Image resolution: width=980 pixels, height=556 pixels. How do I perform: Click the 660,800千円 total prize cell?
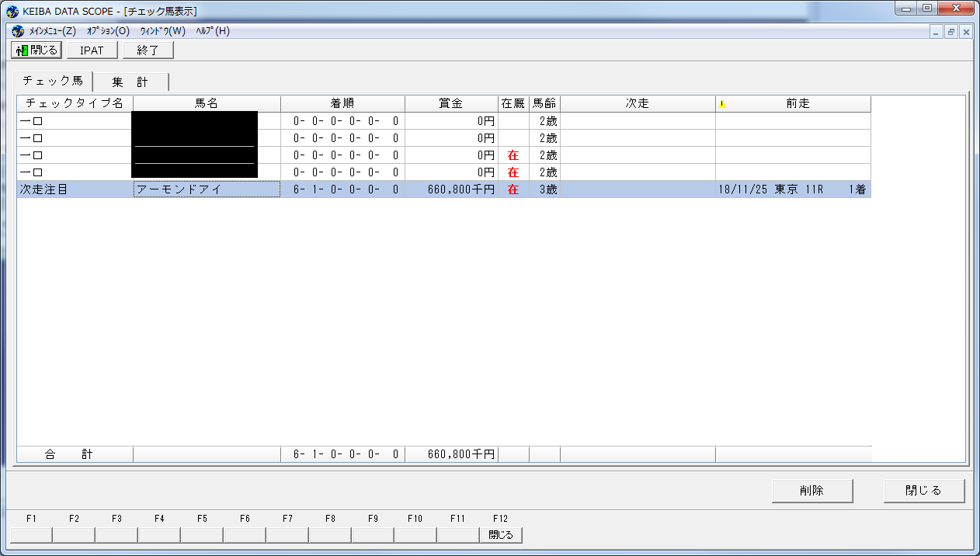(x=452, y=454)
